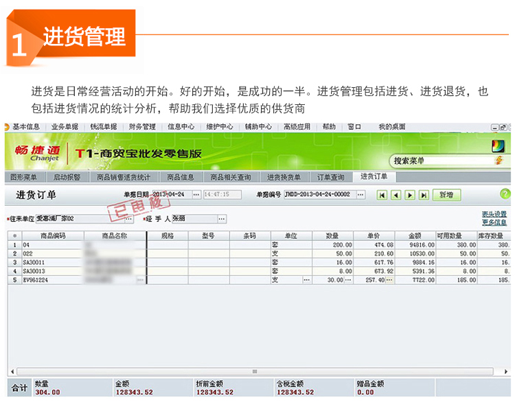515x420 pixels.
Task: Open date picker beside 2013-04-24
Action: [x=196, y=194]
